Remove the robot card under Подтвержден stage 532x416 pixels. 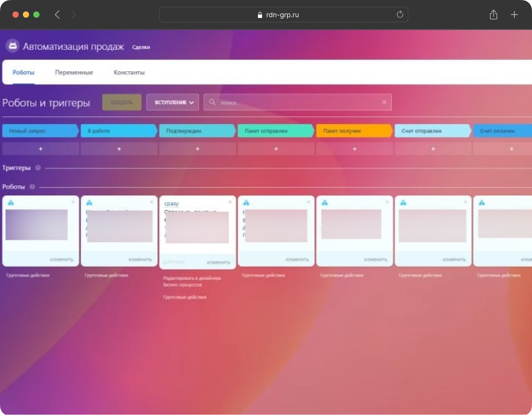pos(230,202)
